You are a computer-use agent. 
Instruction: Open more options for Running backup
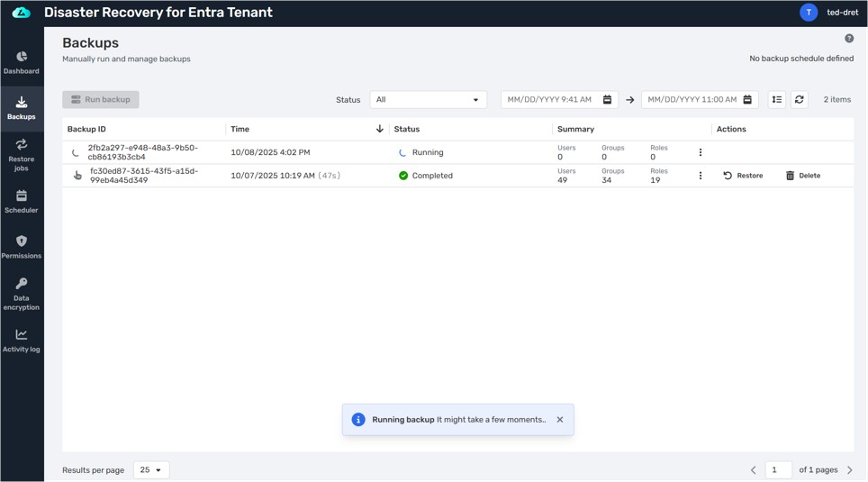701,152
